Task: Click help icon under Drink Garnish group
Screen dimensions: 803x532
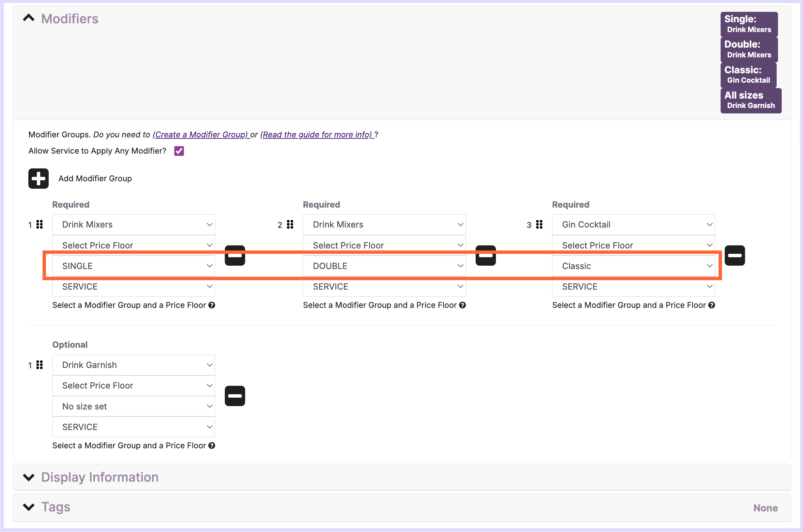Action: (212, 446)
